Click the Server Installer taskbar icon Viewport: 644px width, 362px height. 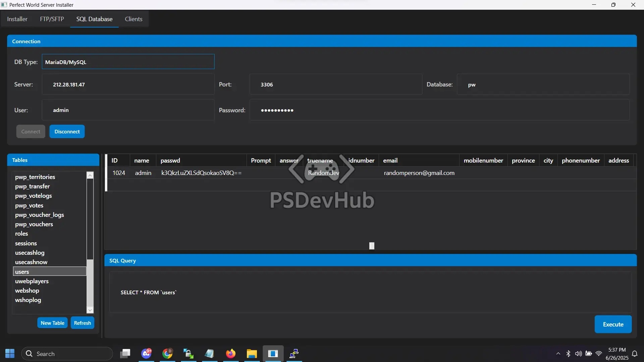coord(273,354)
